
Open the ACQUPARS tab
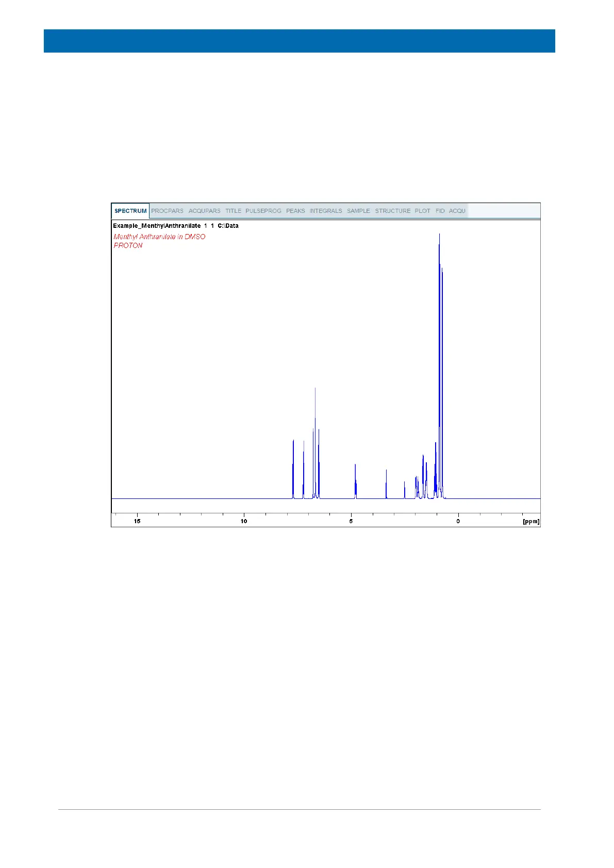[204, 211]
